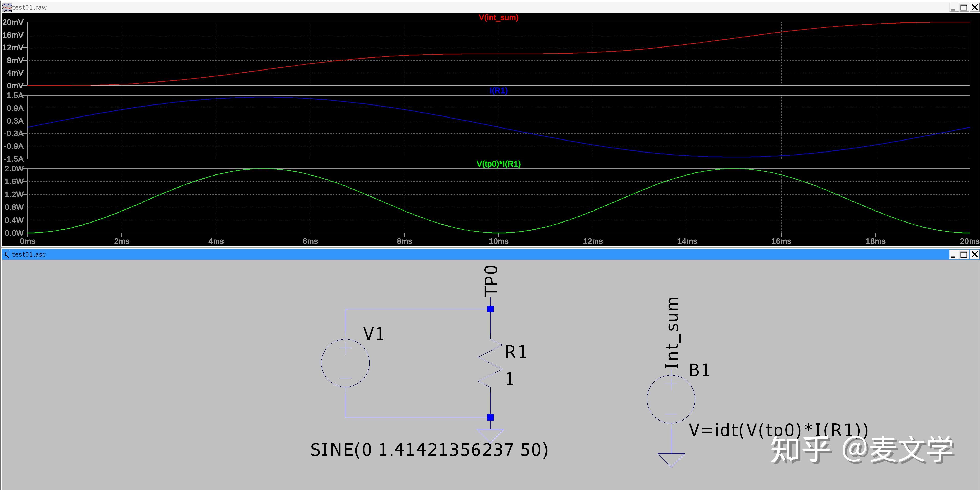Select the R1 resistor symbol
This screenshot has height=490, width=980.
coord(490,363)
